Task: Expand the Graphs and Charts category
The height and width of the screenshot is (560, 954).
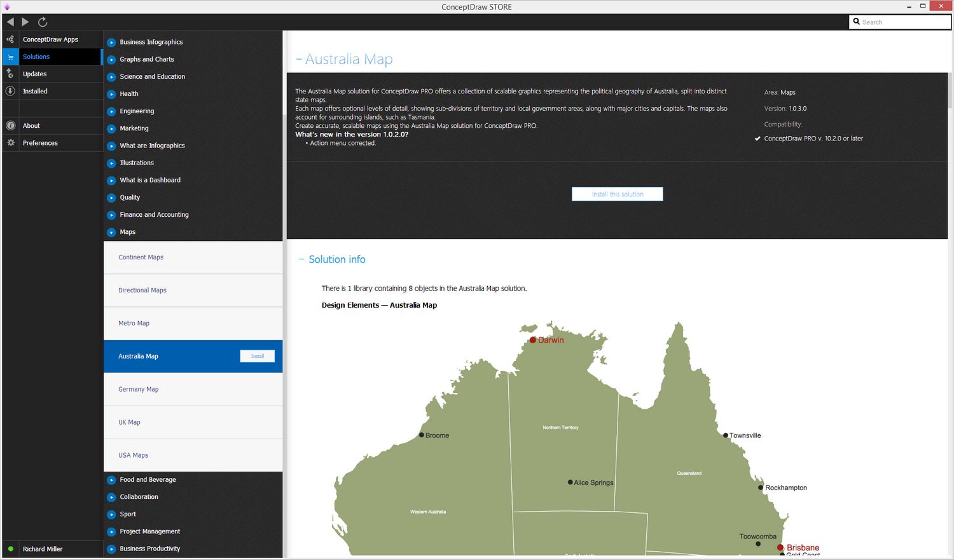Action: click(x=111, y=59)
